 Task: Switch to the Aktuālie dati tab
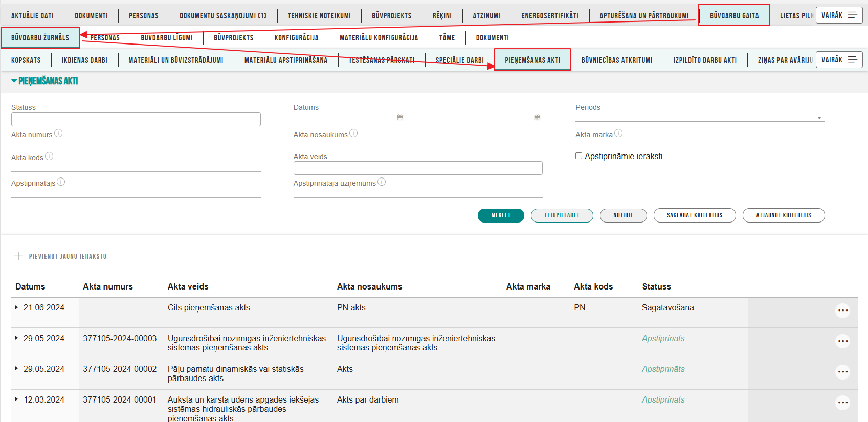(x=32, y=16)
